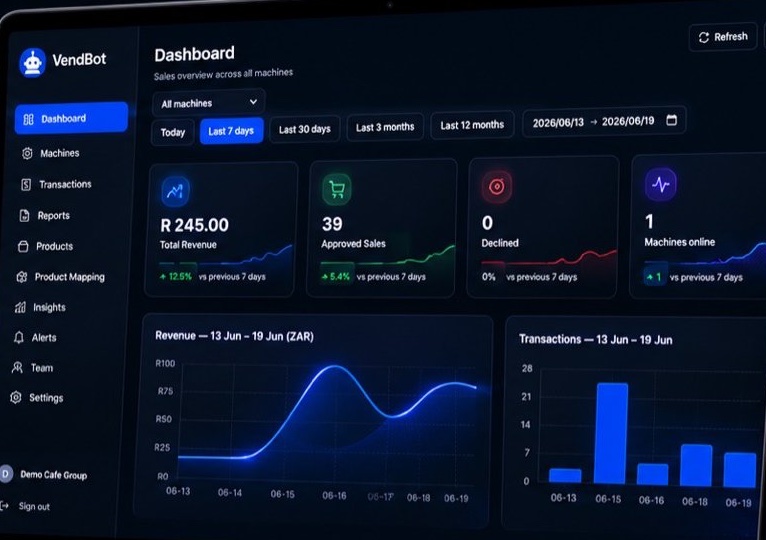The width and height of the screenshot is (766, 540).
Task: Click the refresh arrows icon
Action: tap(704, 38)
